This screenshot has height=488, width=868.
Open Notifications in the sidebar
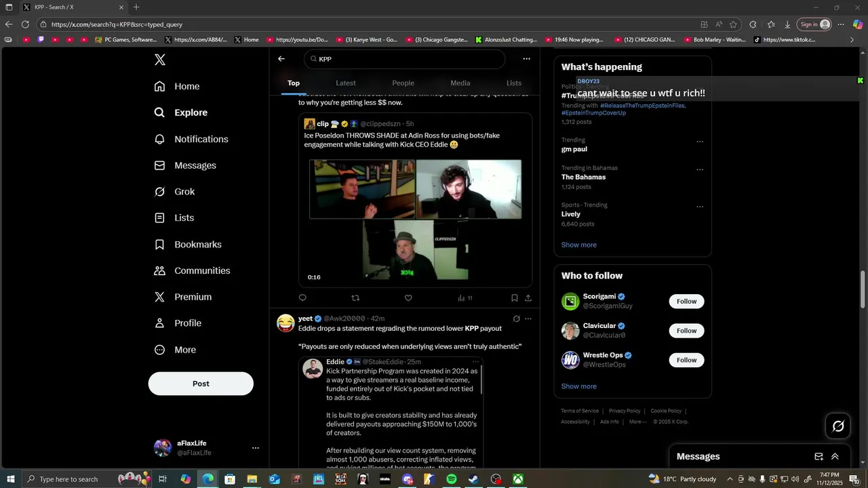[x=191, y=139]
